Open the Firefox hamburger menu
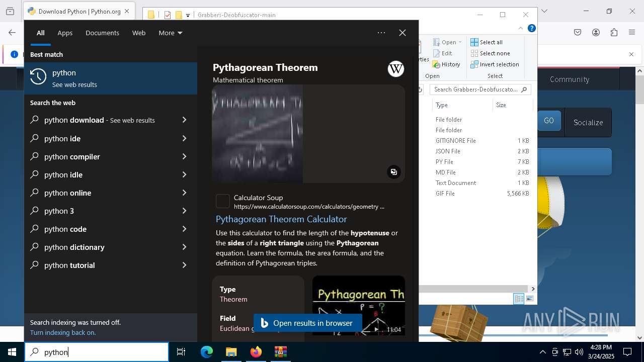644x362 pixels. click(x=632, y=33)
